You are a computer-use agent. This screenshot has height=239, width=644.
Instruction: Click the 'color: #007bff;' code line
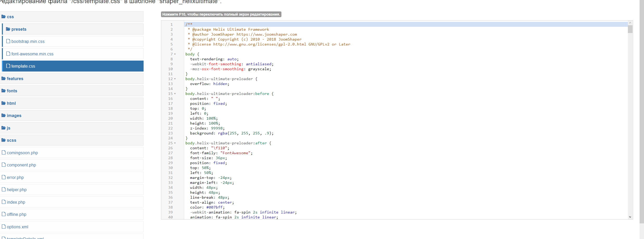click(207, 207)
